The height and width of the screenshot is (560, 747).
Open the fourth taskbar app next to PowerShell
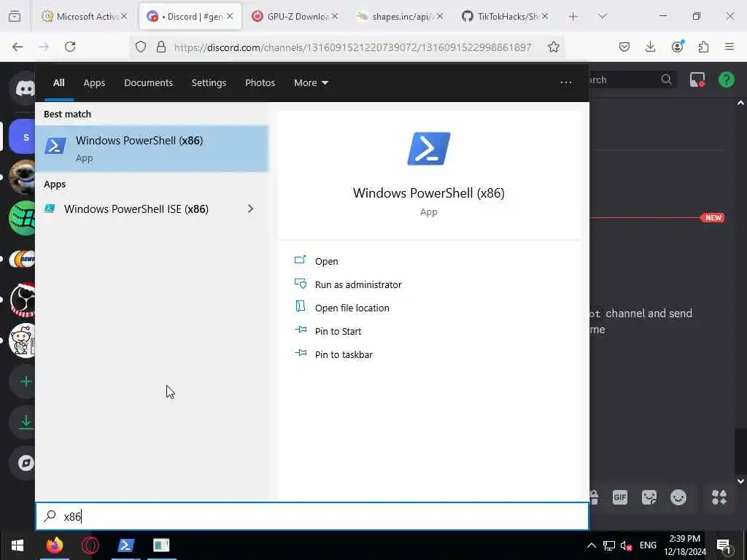[x=161, y=545]
